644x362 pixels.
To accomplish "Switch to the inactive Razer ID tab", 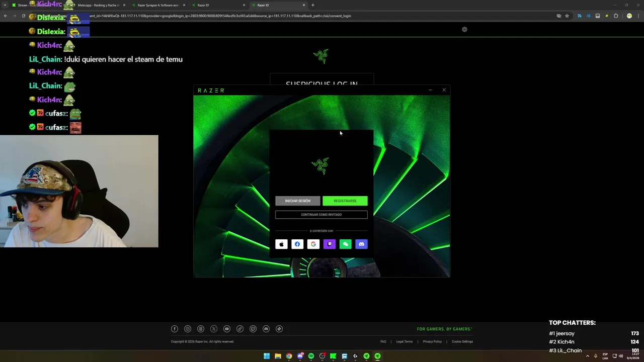I will point(218,5).
